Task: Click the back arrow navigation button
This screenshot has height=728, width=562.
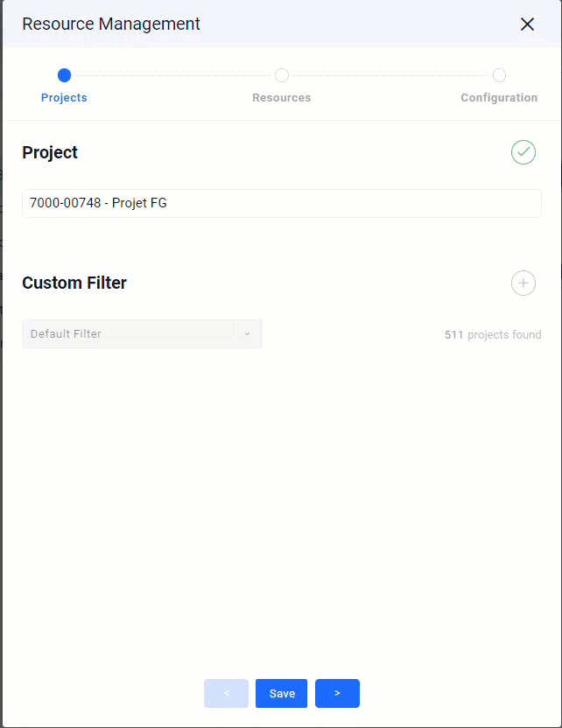Action: pos(226,693)
